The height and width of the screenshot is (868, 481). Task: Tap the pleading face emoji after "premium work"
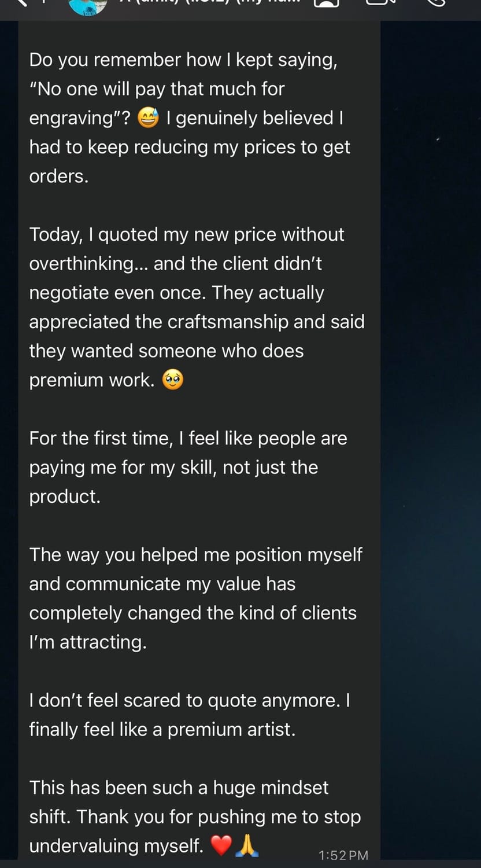pos(173,381)
